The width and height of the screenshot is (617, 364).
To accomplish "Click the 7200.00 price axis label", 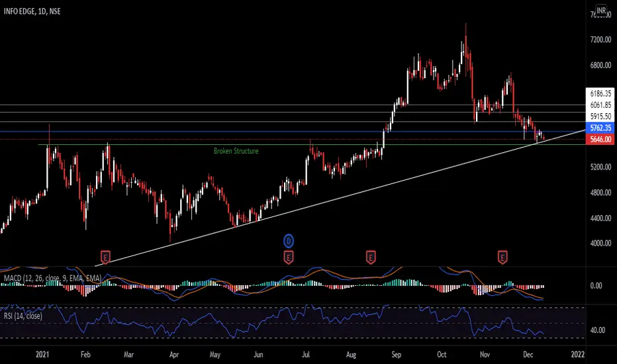I will click(x=600, y=40).
